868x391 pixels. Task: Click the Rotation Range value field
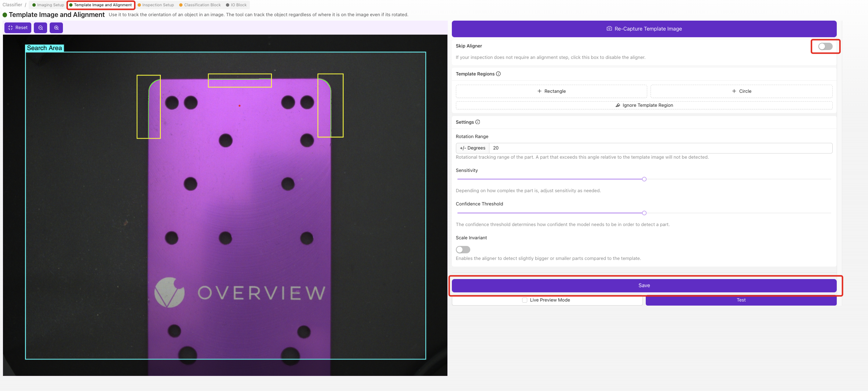(x=552, y=148)
